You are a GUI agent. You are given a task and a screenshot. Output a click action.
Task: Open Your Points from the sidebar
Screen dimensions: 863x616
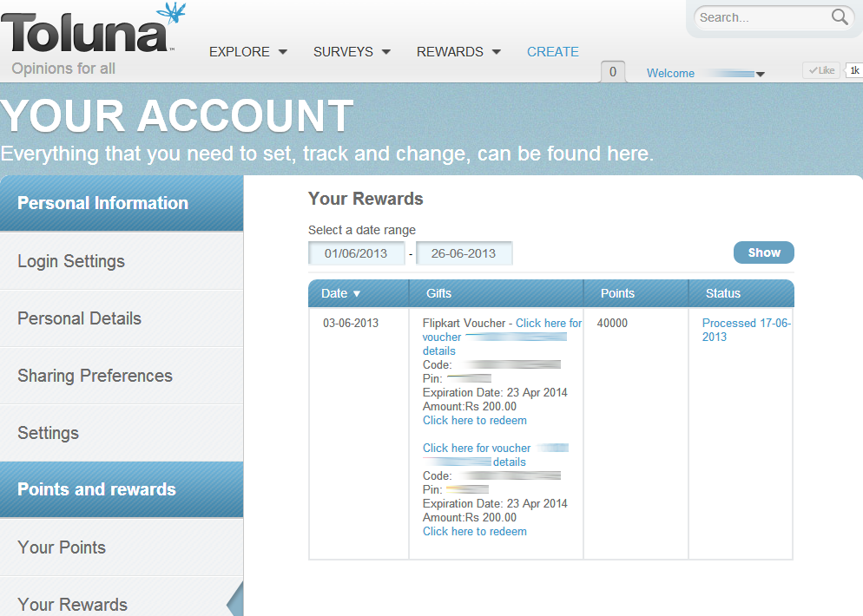61,547
